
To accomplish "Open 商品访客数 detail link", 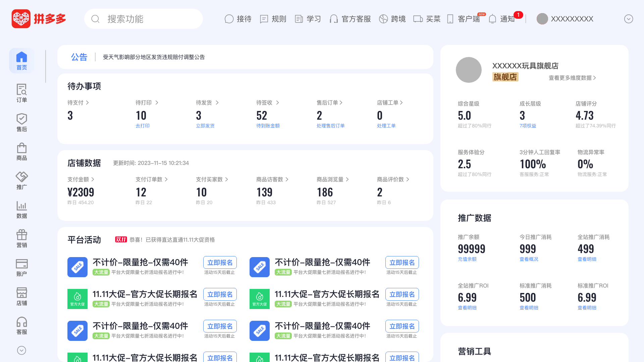I will click(272, 179).
